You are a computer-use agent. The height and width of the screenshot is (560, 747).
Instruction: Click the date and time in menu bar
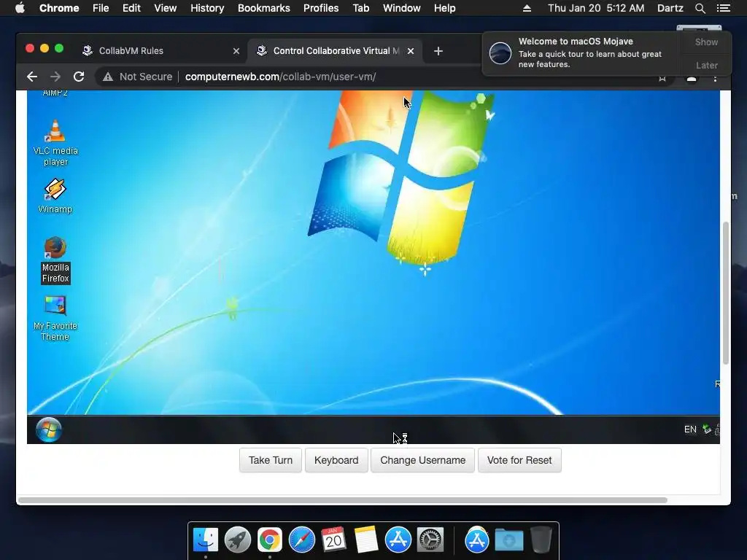tap(596, 8)
